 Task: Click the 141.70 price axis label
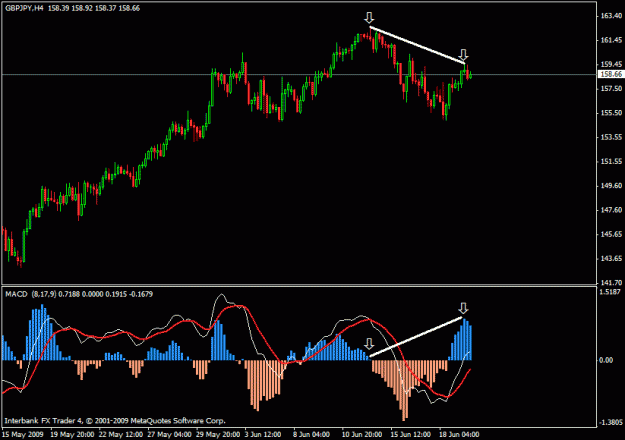click(611, 283)
